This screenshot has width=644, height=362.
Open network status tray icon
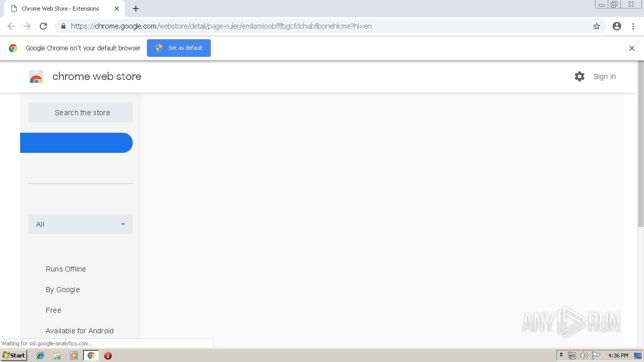[x=572, y=355]
